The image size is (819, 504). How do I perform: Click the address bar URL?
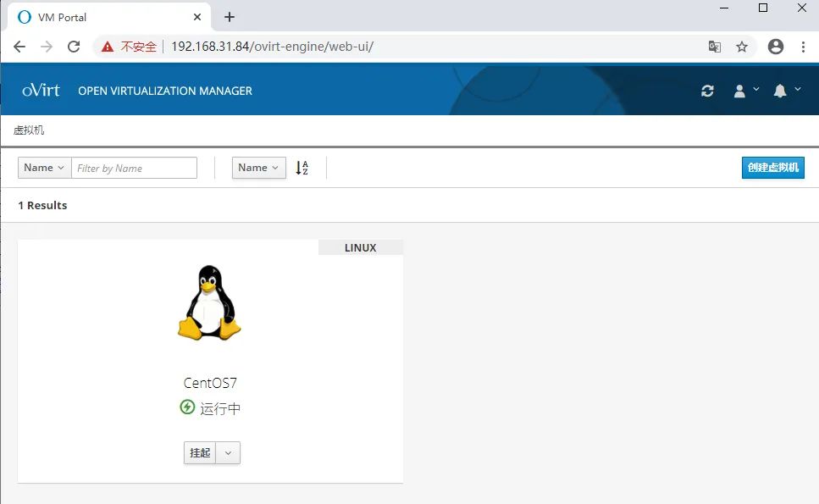(272, 47)
